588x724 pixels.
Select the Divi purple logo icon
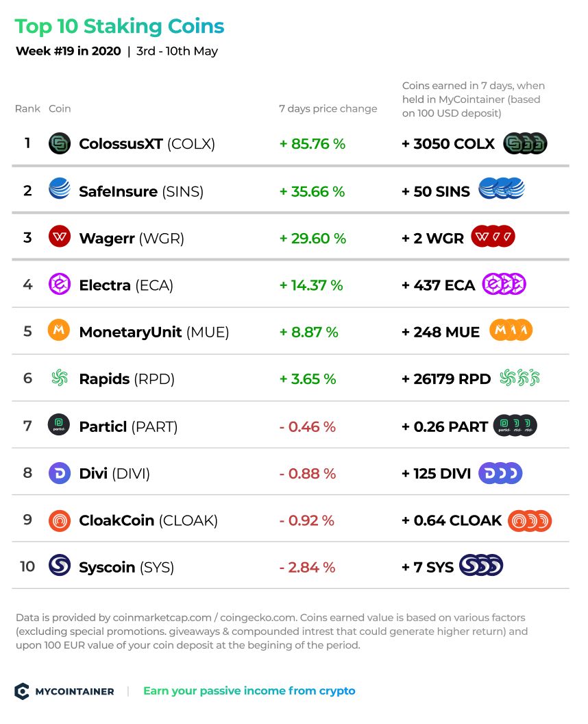60,473
